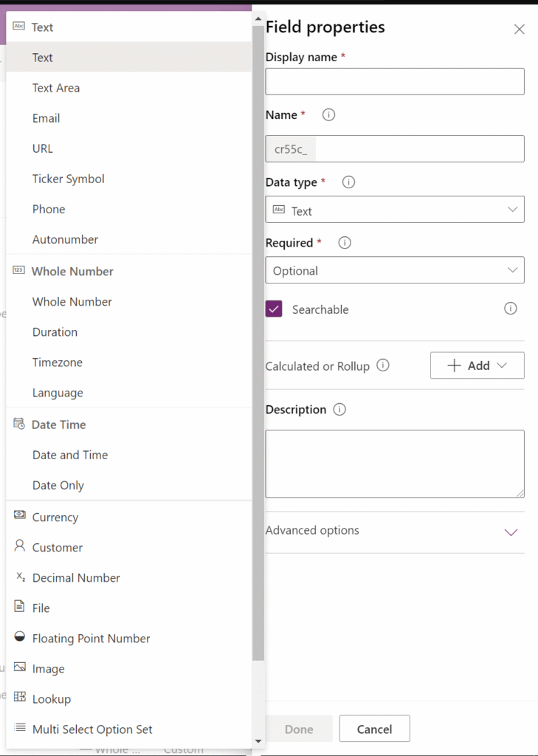Choose URL data type

point(128,148)
